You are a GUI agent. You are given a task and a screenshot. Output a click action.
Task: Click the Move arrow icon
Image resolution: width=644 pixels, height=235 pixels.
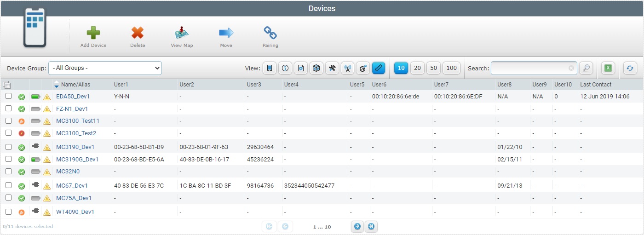(226, 33)
